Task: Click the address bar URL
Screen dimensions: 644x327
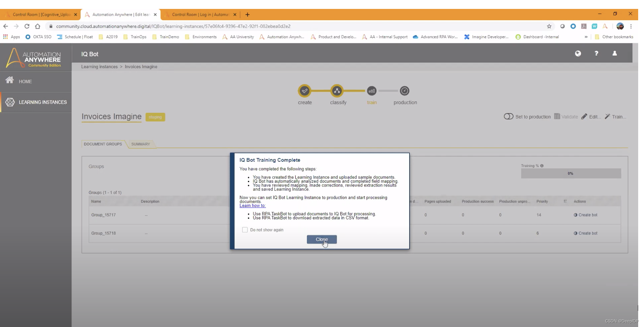Action: coord(173,26)
